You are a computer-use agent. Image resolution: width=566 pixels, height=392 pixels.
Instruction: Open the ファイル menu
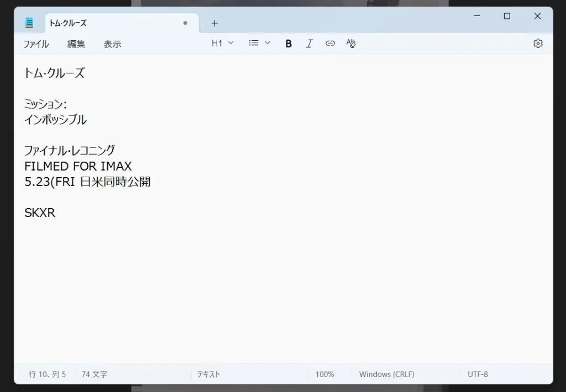36,44
